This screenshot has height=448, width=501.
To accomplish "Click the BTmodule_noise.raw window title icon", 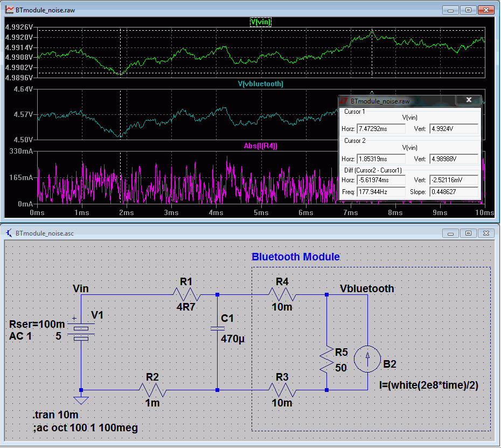I will [x=9, y=10].
